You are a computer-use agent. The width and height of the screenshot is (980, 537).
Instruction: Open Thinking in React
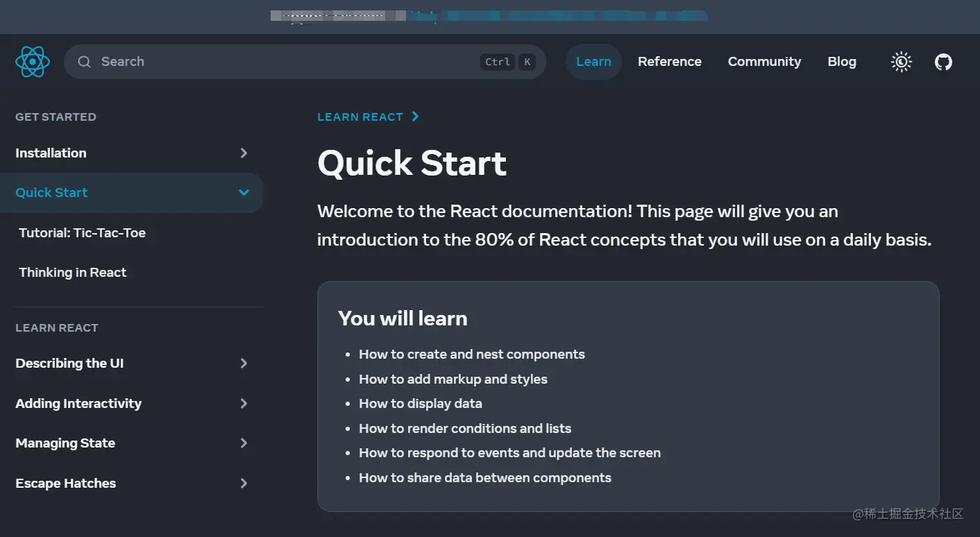point(72,272)
